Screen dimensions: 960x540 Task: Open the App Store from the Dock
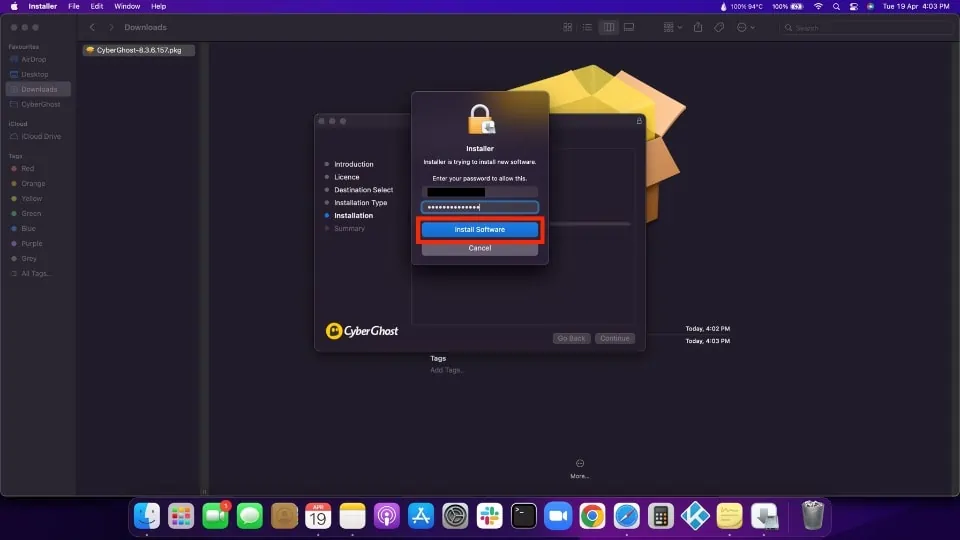pyautogui.click(x=421, y=516)
